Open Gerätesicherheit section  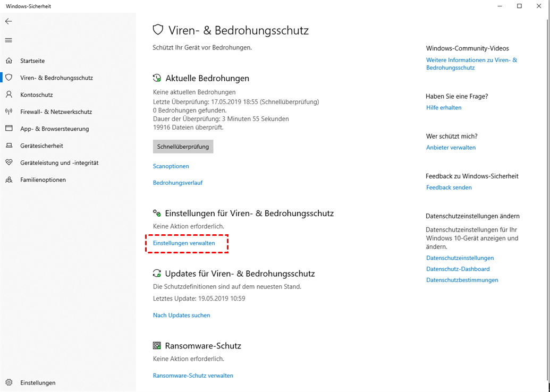pyautogui.click(x=42, y=146)
